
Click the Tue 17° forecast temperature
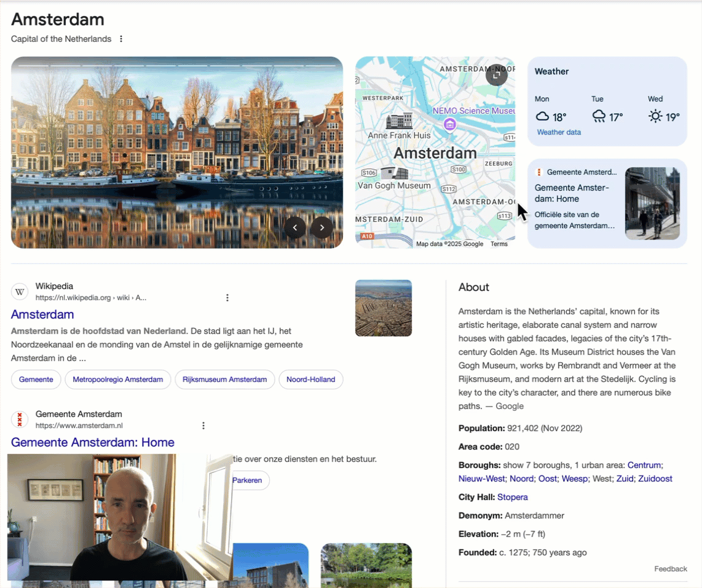point(616,117)
